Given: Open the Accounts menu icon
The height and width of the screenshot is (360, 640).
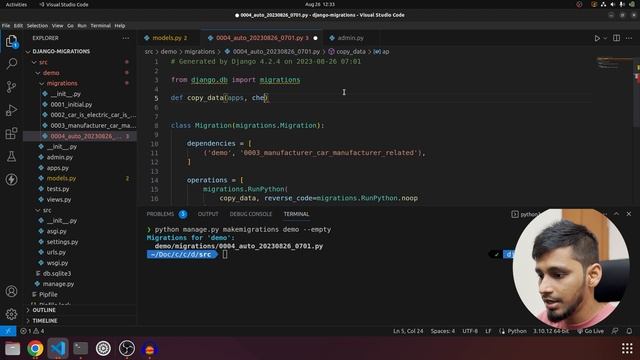Looking at the screenshot, I should 11,291.
